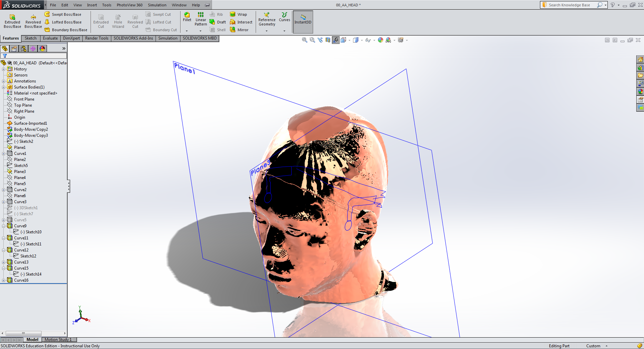Image resolution: width=644 pixels, height=349 pixels.
Task: Select the Revolved Boss/Base tool
Action: [33, 21]
